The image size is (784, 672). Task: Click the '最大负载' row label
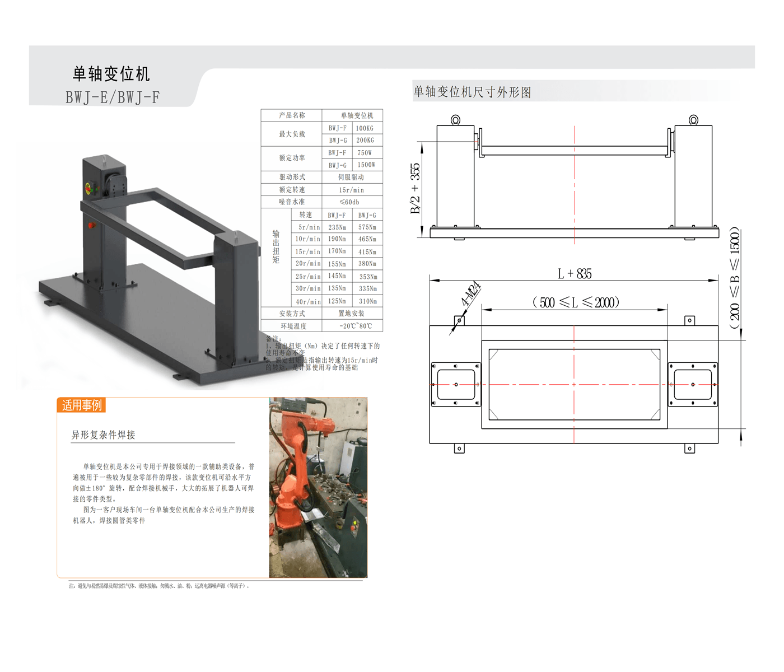click(x=292, y=134)
